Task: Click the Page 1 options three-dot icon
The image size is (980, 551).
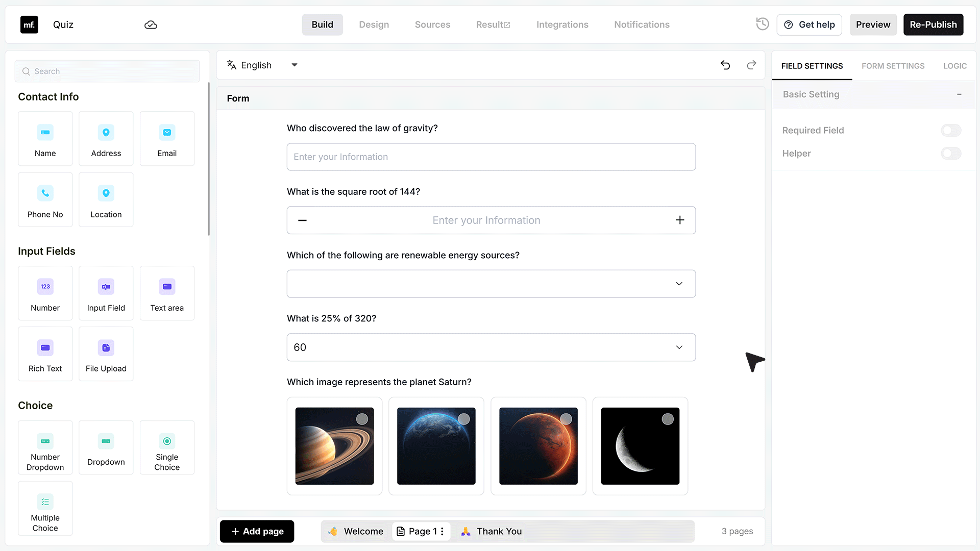Action: 442,531
